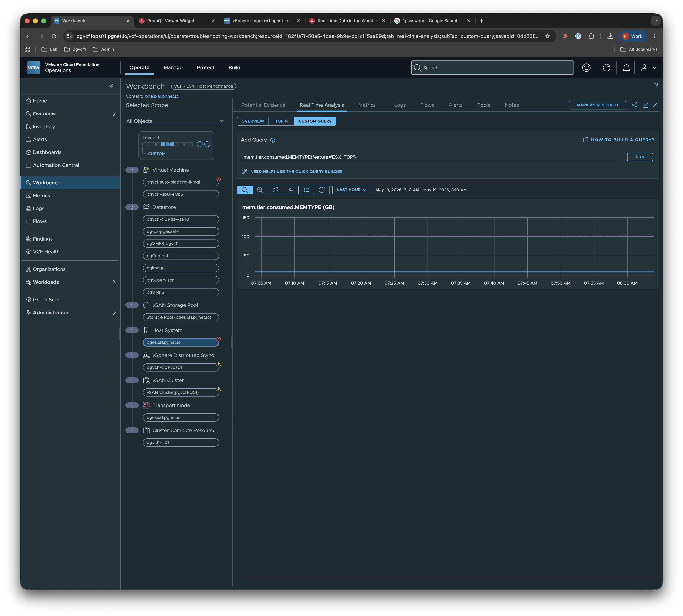Select the pgesxa1.pgnet.io Host System object
683x616 pixels.
pos(181,343)
